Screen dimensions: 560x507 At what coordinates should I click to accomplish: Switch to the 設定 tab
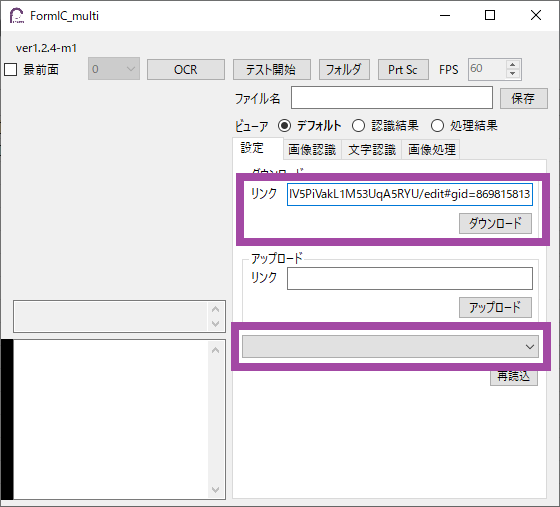pyautogui.click(x=258, y=148)
